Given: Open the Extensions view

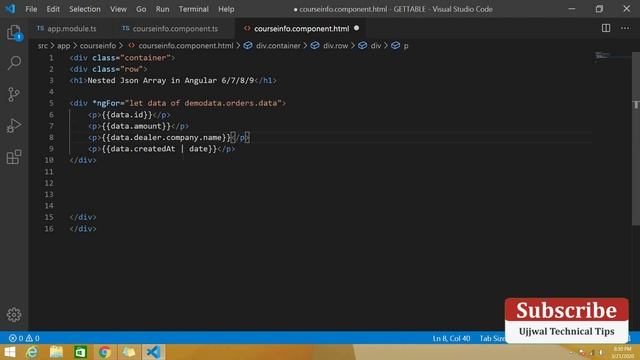Looking at the screenshot, I should click(x=14, y=157).
